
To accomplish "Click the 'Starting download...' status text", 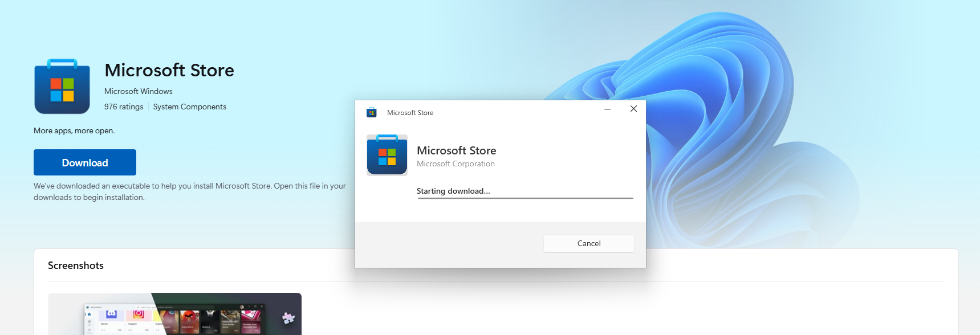I will (453, 191).
